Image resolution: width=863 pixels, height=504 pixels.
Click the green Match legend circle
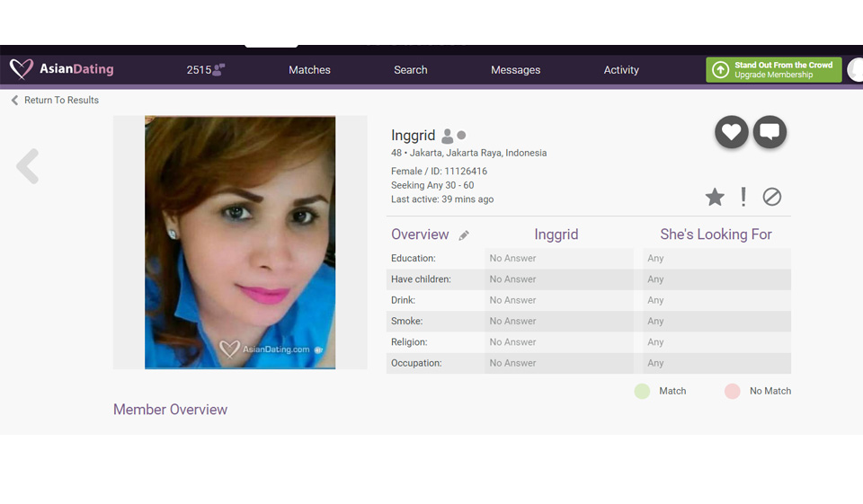(x=642, y=391)
